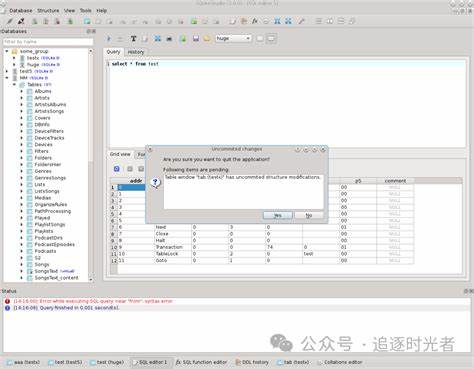Click No in uncommitted changes dialog
Viewport: 474px width, 369px height.
(309, 215)
